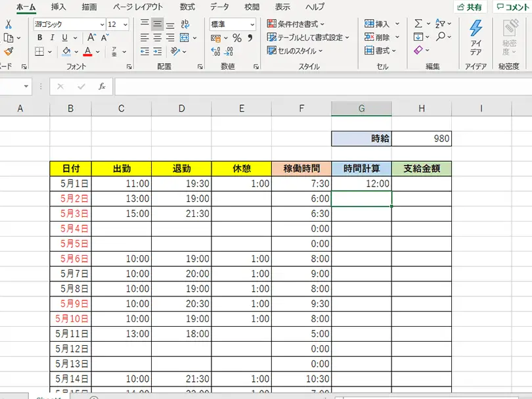Click the 共有 share button

[x=470, y=7]
